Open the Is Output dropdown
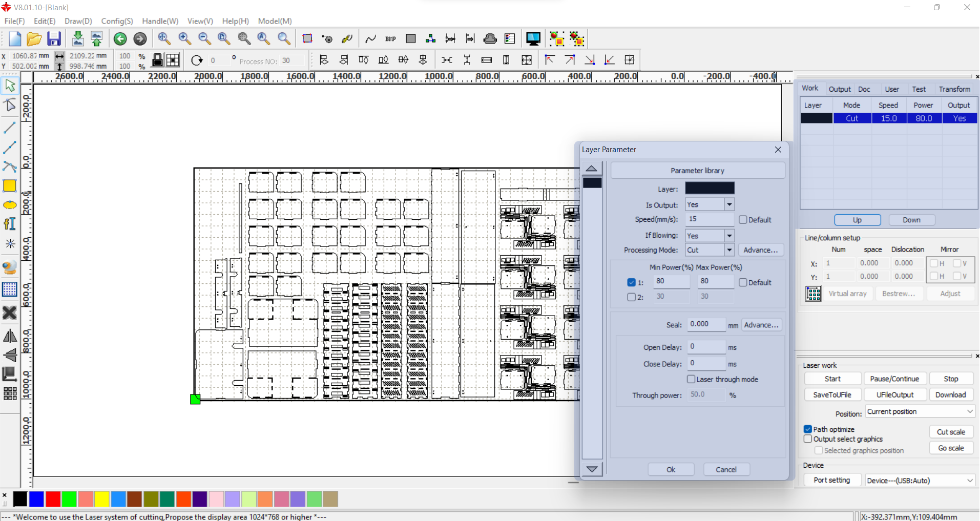Image resolution: width=980 pixels, height=521 pixels. pyautogui.click(x=729, y=204)
